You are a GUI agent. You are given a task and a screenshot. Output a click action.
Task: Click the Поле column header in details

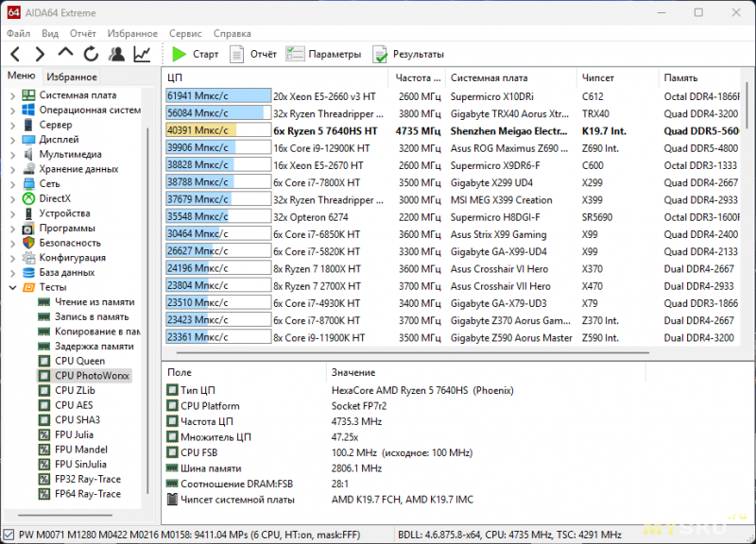[245, 372]
